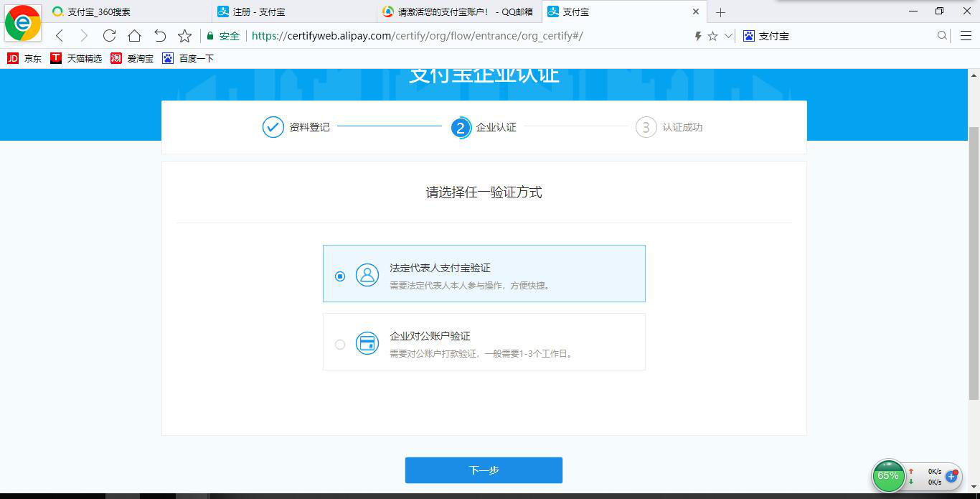Click the 认证成功 step label

click(682, 127)
